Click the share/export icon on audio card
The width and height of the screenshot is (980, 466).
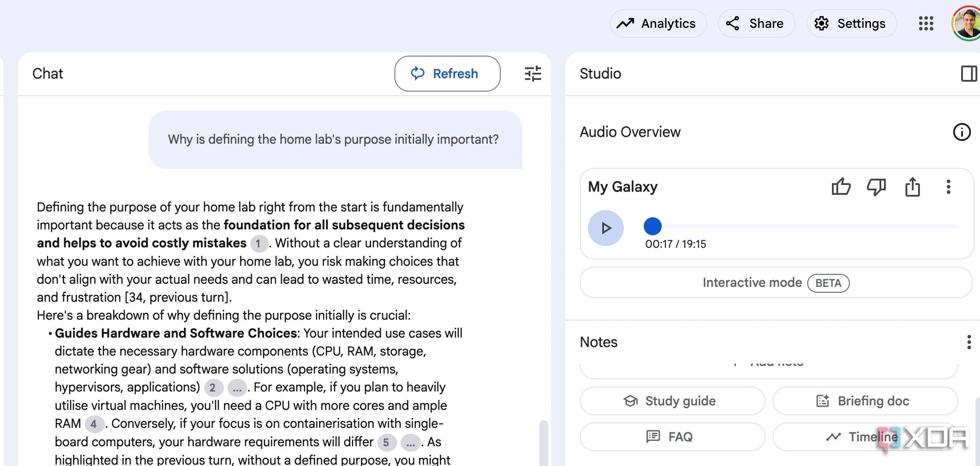click(x=912, y=187)
